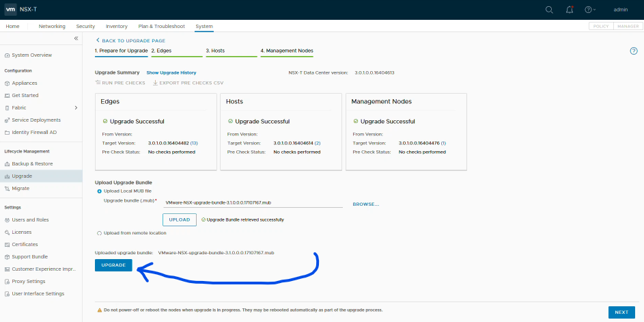Viewport: 644px width, 322px height.
Task: Click the page help icon at right
Action: 633,51
